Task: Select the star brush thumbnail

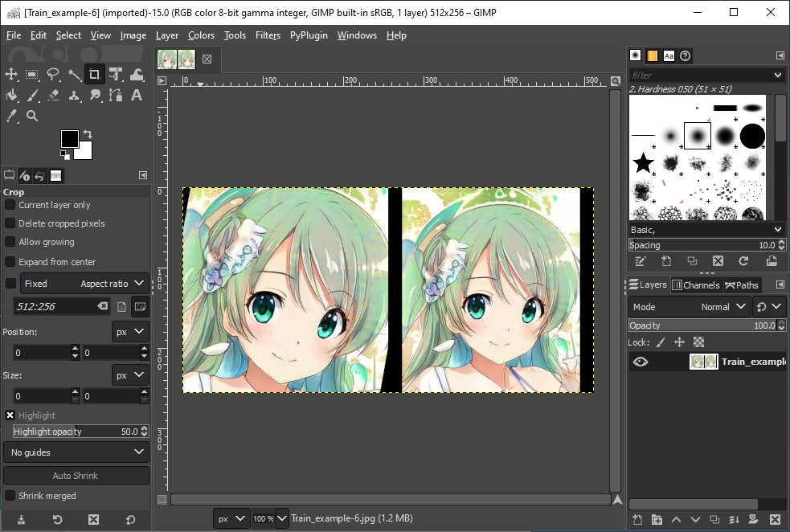Action: (644, 162)
